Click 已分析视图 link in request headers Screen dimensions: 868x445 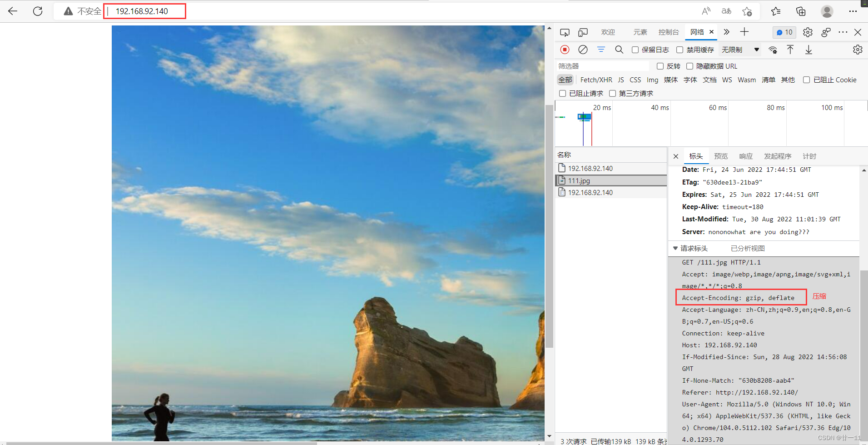[x=748, y=249]
